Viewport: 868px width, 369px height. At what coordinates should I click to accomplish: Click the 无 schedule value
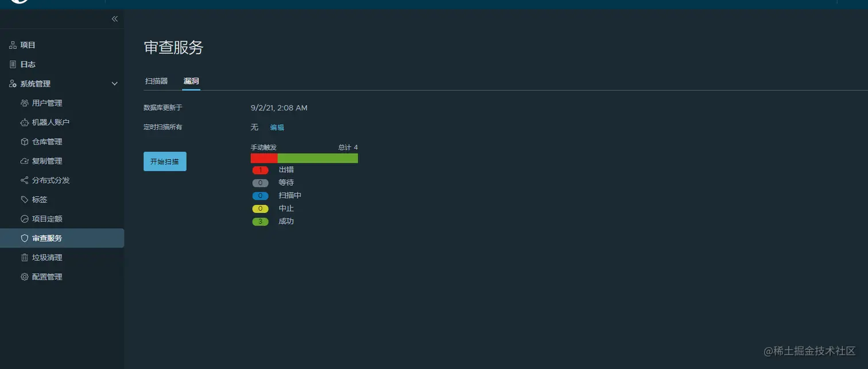(255, 127)
